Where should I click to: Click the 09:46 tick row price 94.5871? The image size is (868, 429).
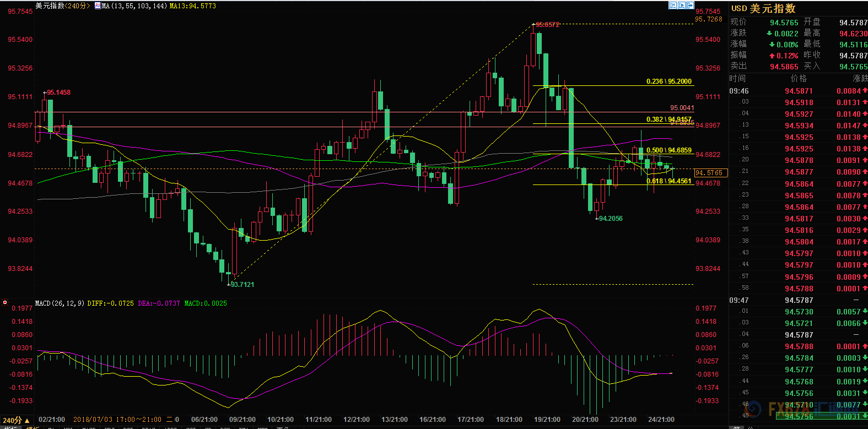tap(799, 91)
